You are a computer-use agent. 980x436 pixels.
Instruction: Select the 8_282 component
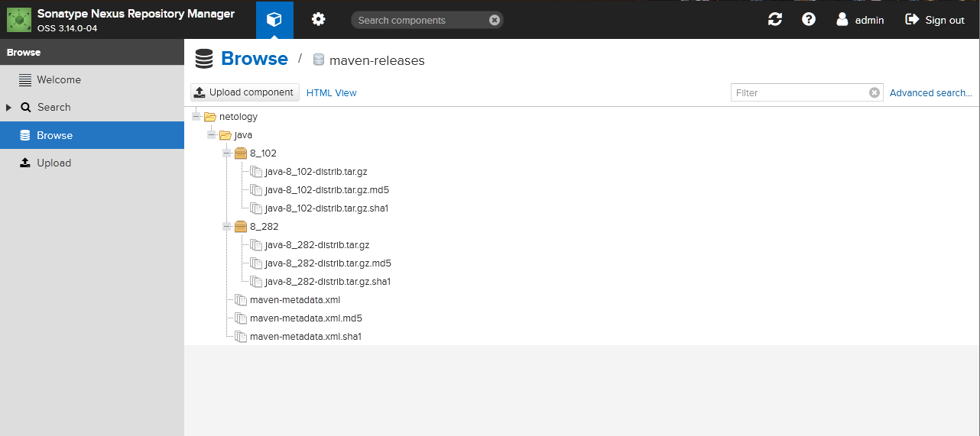264,227
